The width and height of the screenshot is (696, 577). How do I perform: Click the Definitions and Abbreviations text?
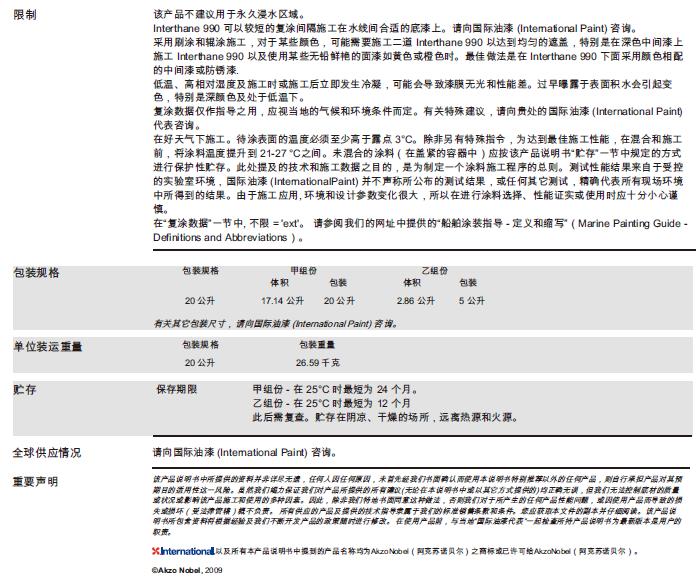[x=220, y=237]
